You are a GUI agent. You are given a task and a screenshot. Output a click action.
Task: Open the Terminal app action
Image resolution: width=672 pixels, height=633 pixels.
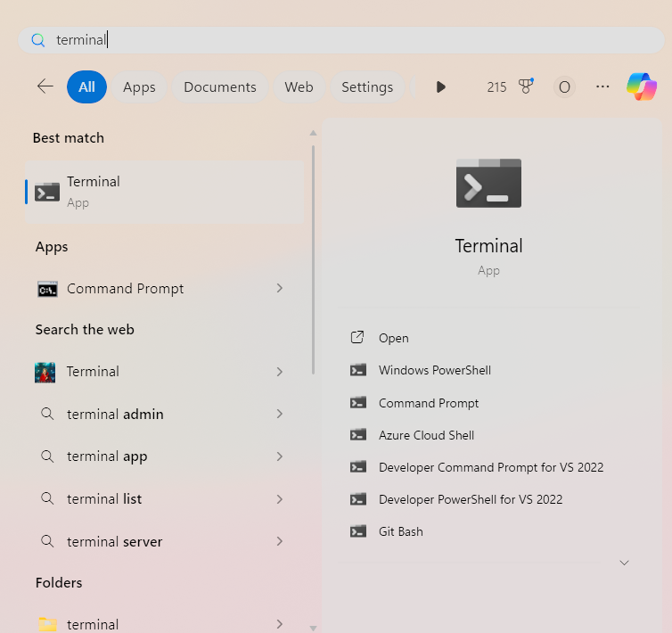pos(488,338)
